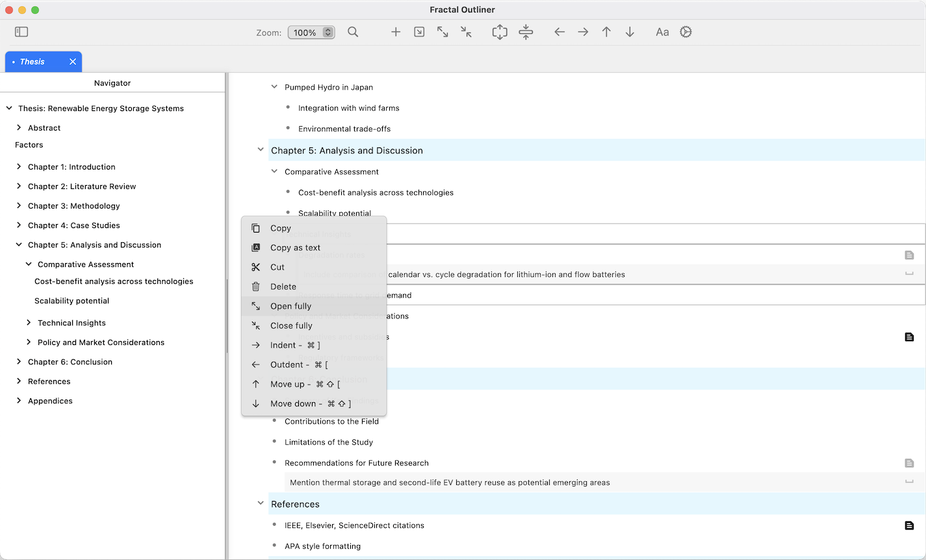Select the 'Open fully' expand-arrows toolbar icon
The image size is (926, 560).
click(x=443, y=32)
